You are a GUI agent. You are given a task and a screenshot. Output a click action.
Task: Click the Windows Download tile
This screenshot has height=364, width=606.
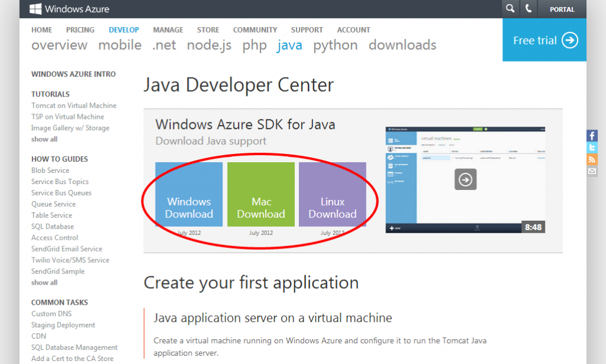click(189, 194)
